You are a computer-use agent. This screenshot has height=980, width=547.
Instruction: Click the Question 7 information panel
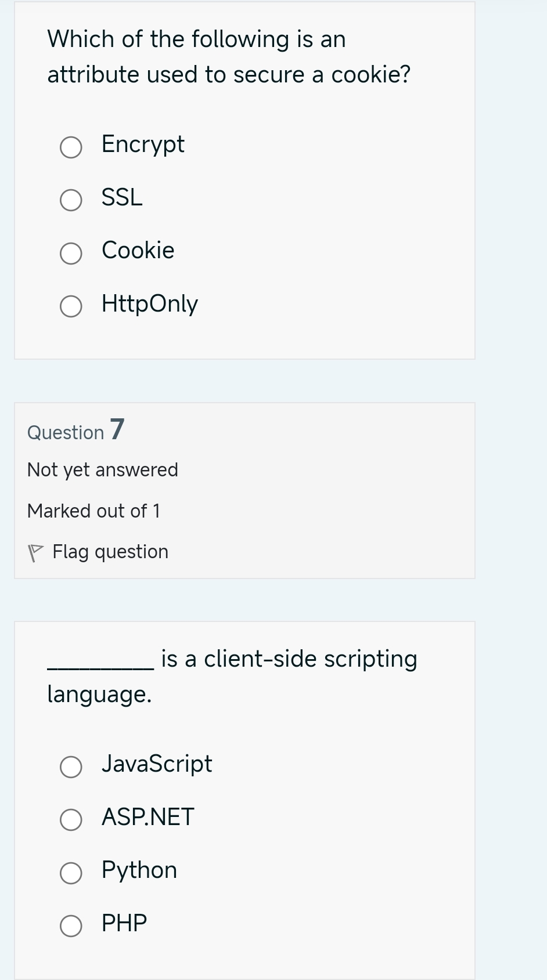tap(244, 490)
